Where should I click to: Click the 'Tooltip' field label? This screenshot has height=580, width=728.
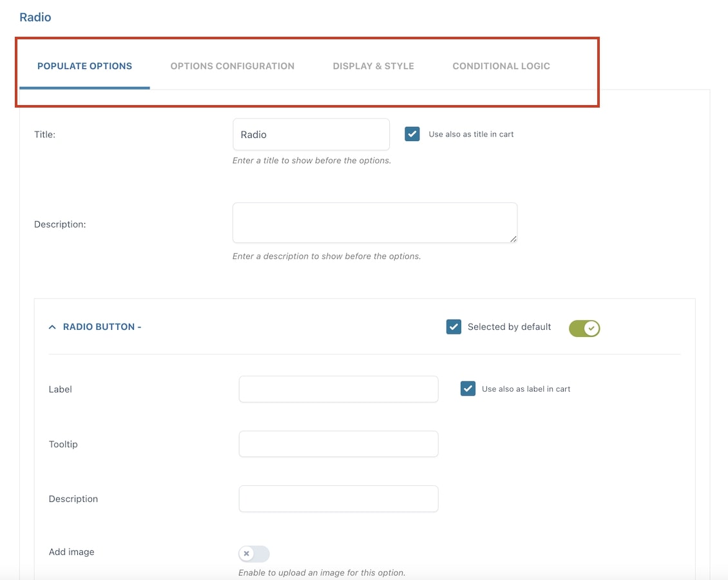click(x=63, y=444)
